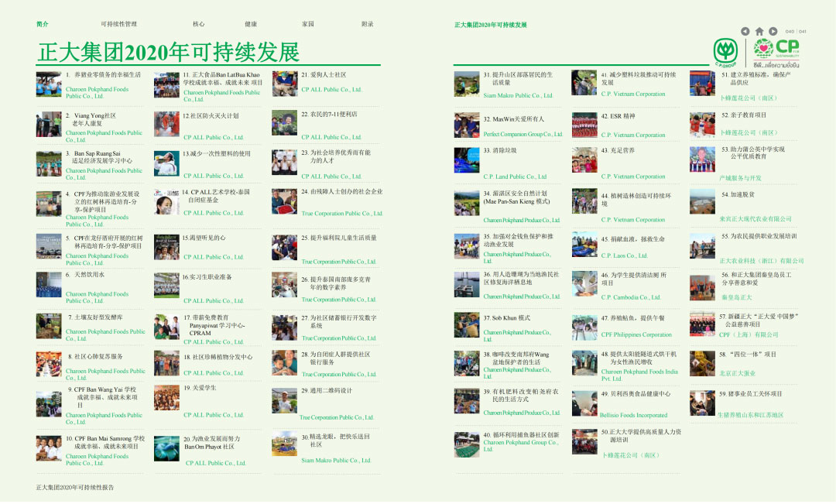
Task: Go to the 健康 section tab
Action: (251, 24)
